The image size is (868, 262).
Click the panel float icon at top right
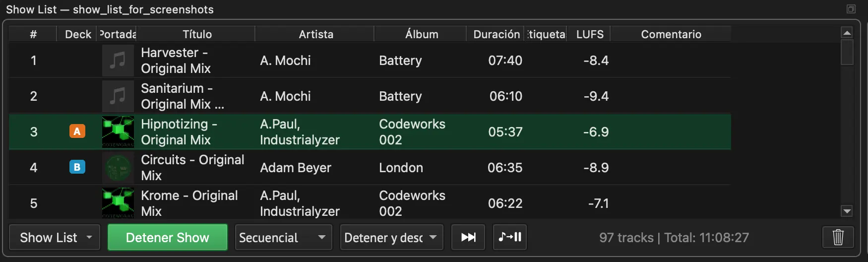tap(851, 9)
